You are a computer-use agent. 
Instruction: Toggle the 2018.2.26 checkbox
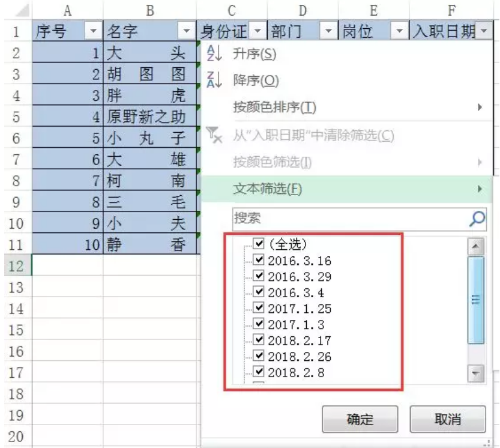click(259, 355)
